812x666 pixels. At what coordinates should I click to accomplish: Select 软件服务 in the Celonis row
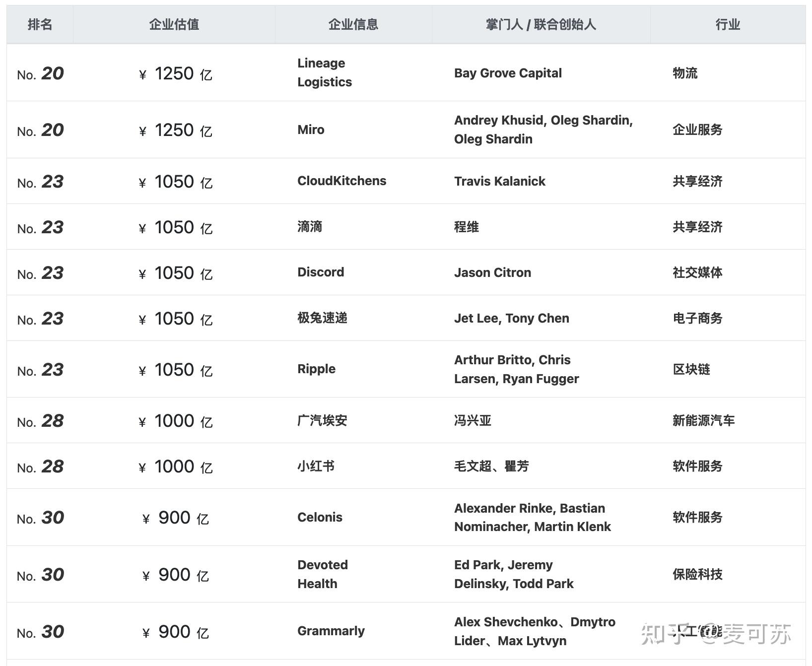click(697, 517)
